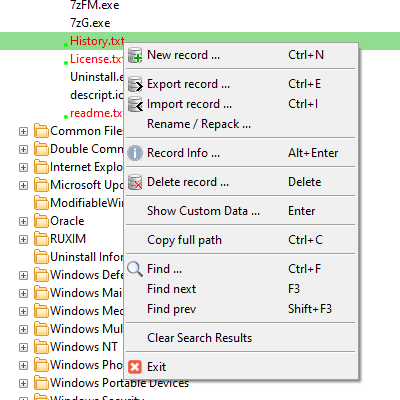Click the red Exit icon
The height and width of the screenshot is (400, 400).
tap(135, 367)
